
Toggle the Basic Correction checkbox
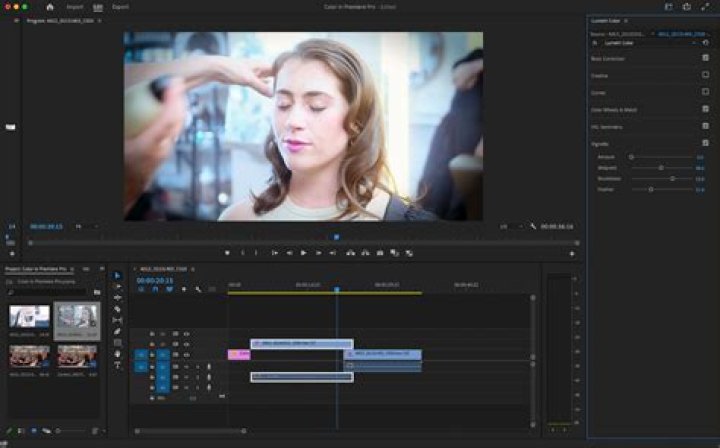(x=705, y=58)
